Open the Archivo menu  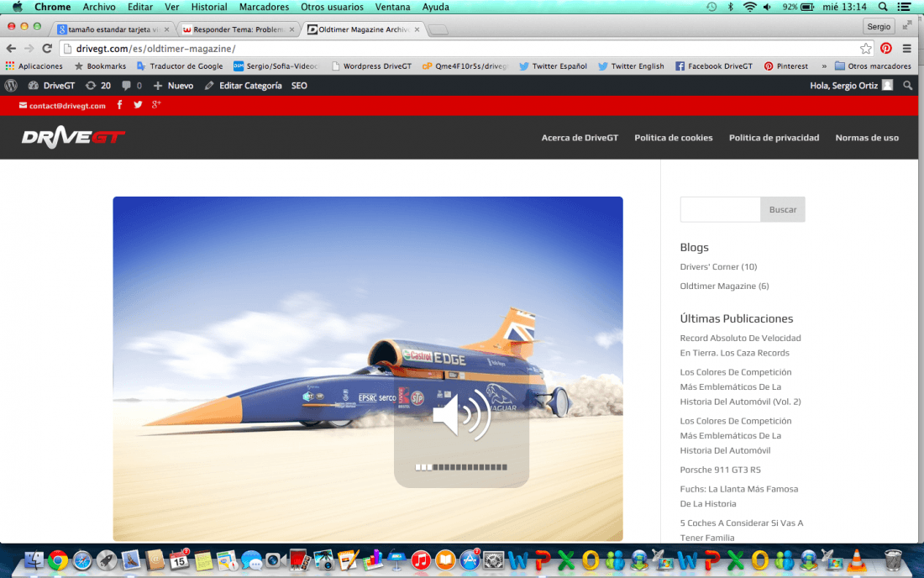(99, 7)
